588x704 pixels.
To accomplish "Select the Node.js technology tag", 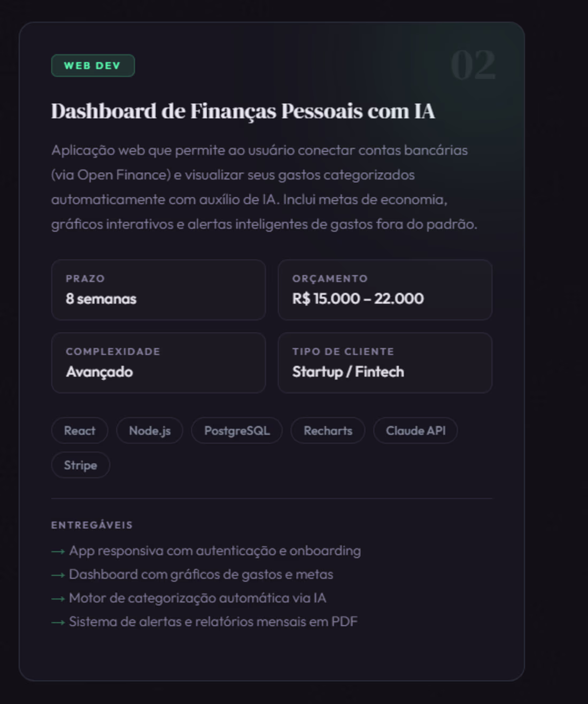I will 150,431.
